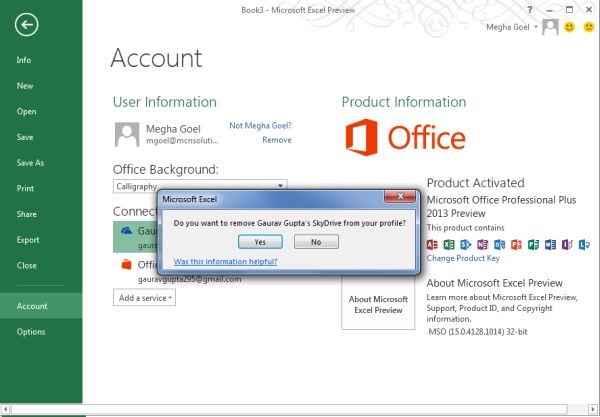Screen dimensions: 600x417
Task: Click the InfoPath product icon
Action: [567, 244]
